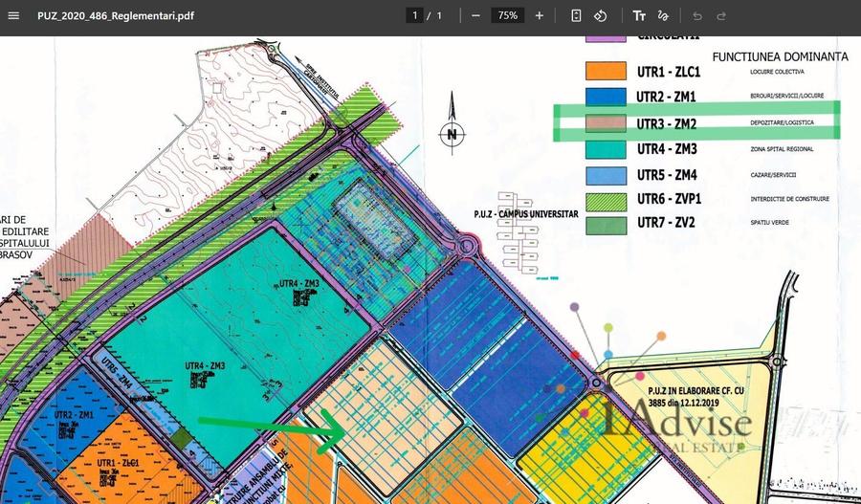This screenshot has height=504, width=861.
Task: Click the legend text UTR4 - ZM3
Action: click(x=667, y=149)
